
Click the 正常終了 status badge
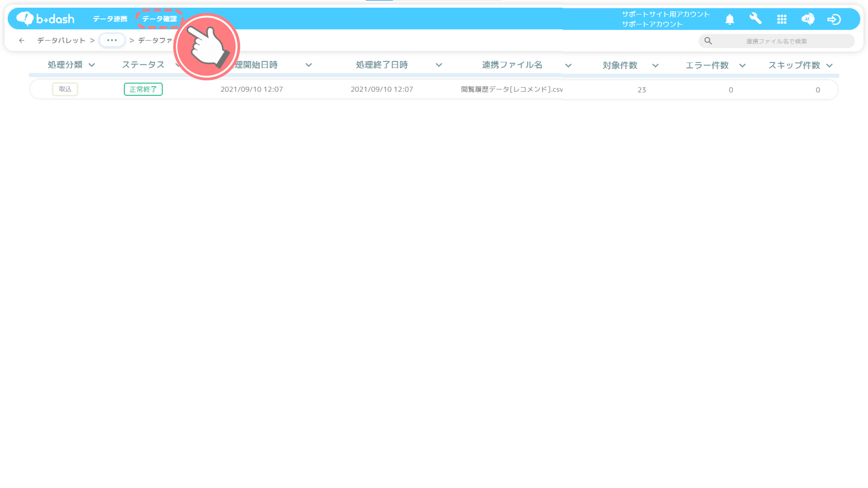(143, 89)
